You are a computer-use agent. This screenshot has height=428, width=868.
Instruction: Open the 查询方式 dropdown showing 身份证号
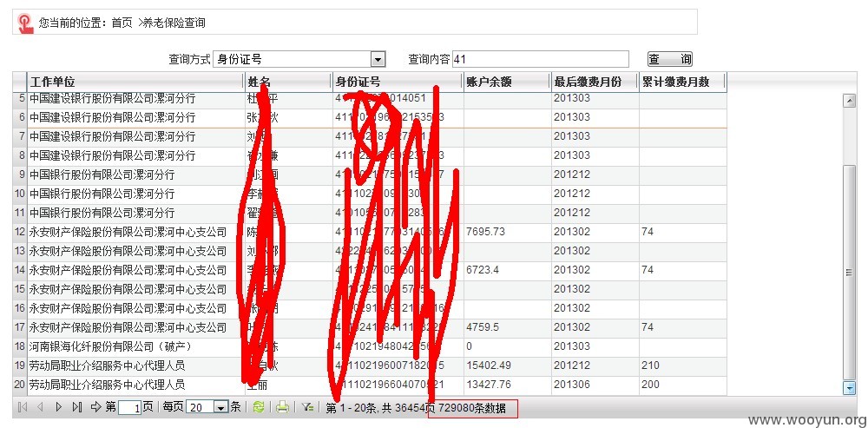click(x=299, y=59)
